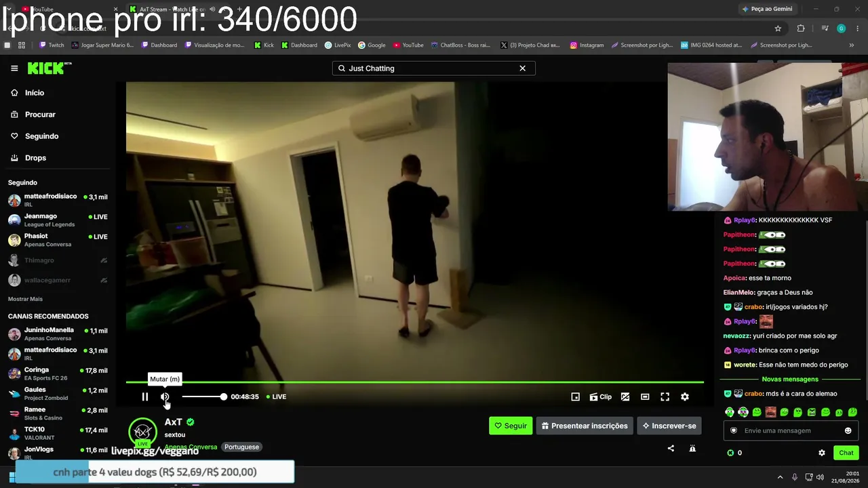Show hidden system tray icons chevron
868x488 pixels.
coord(780,477)
